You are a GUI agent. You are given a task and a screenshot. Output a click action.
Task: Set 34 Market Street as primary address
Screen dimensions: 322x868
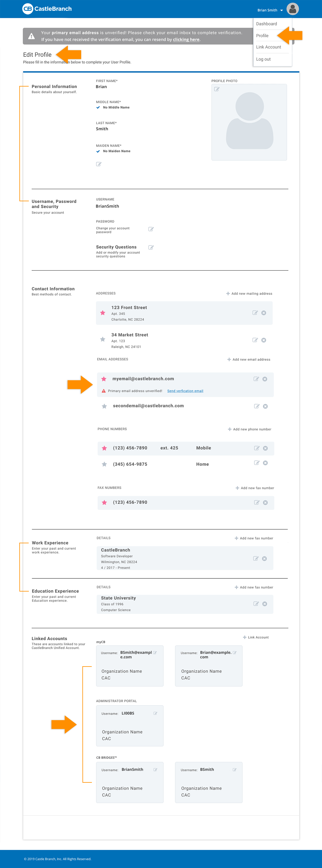tap(103, 339)
